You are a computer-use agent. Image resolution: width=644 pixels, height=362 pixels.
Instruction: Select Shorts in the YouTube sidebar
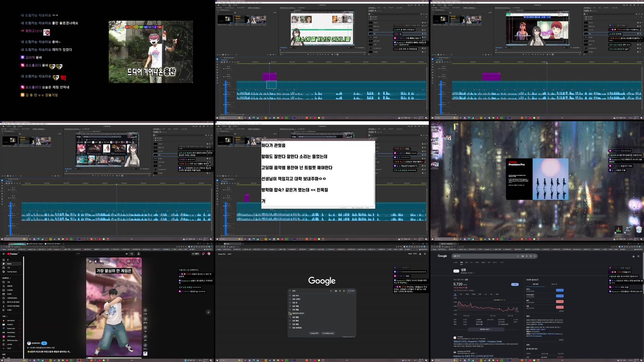[x=9, y=264]
